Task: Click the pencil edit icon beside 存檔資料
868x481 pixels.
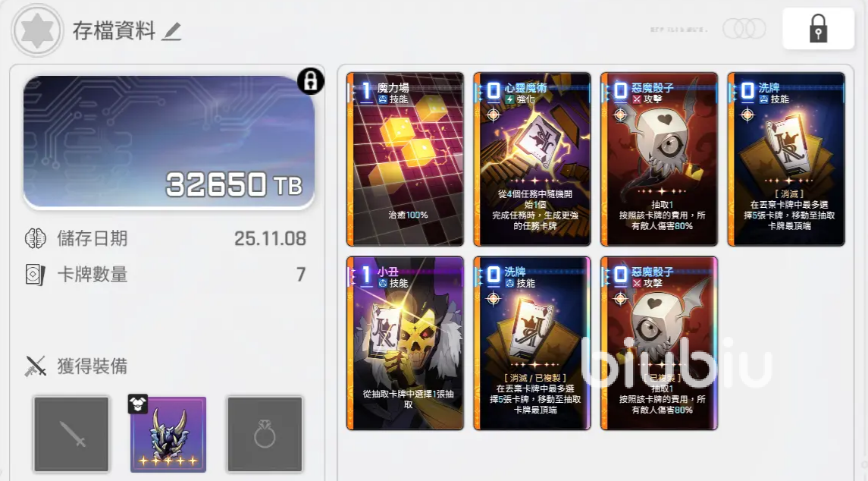Action: 171,32
